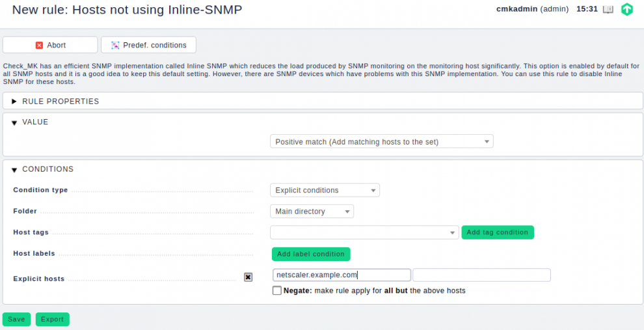
Task: Open the Positive match dropdown
Action: point(382,142)
